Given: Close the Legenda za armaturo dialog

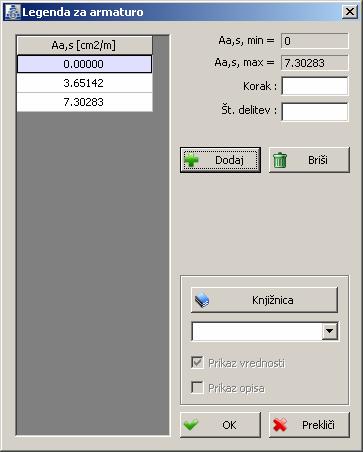Looking at the screenshot, I should 350,12.
